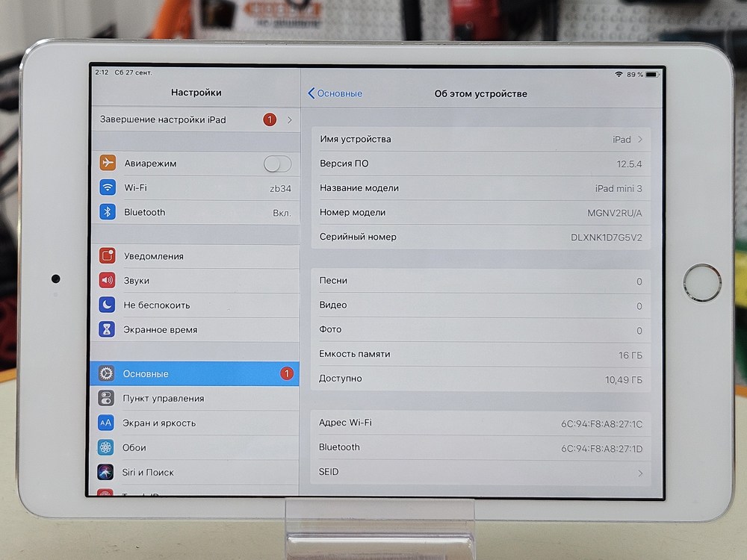Image resolution: width=747 pixels, height=560 pixels.
Task: Tap the Настройки header title
Action: (x=196, y=93)
